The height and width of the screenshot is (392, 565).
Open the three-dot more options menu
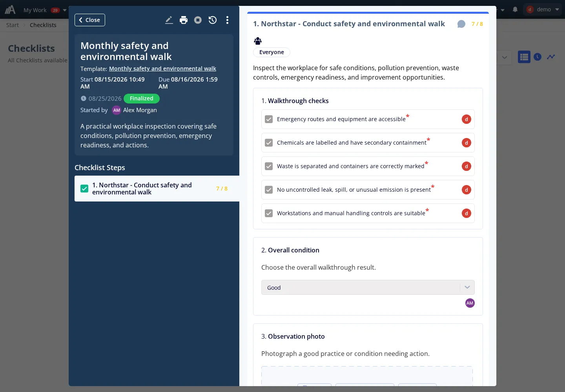pos(227,20)
